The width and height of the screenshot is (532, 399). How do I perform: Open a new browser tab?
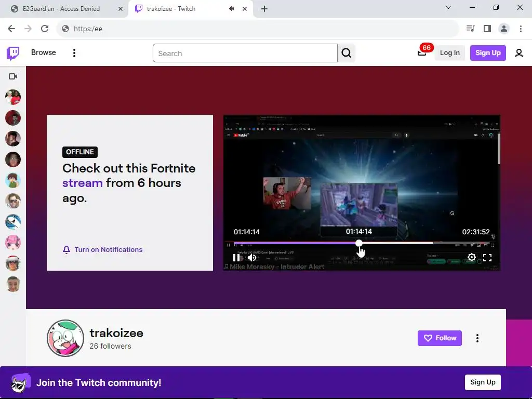[264, 9]
